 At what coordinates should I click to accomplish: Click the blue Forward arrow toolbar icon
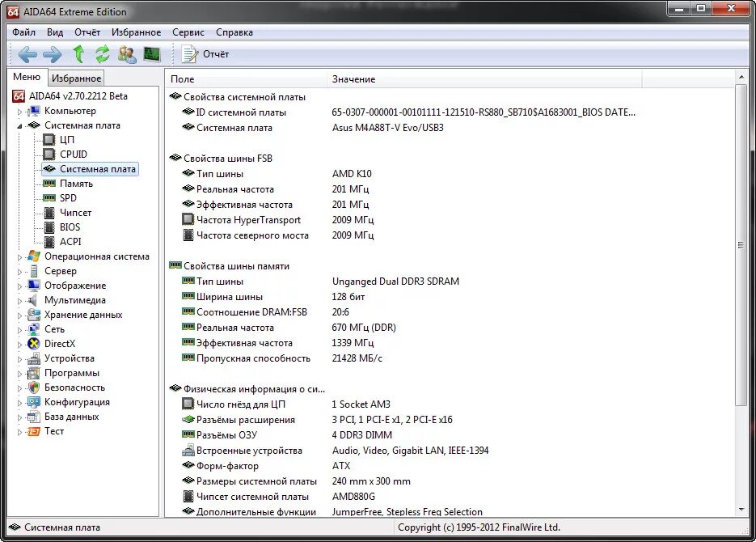click(x=52, y=54)
